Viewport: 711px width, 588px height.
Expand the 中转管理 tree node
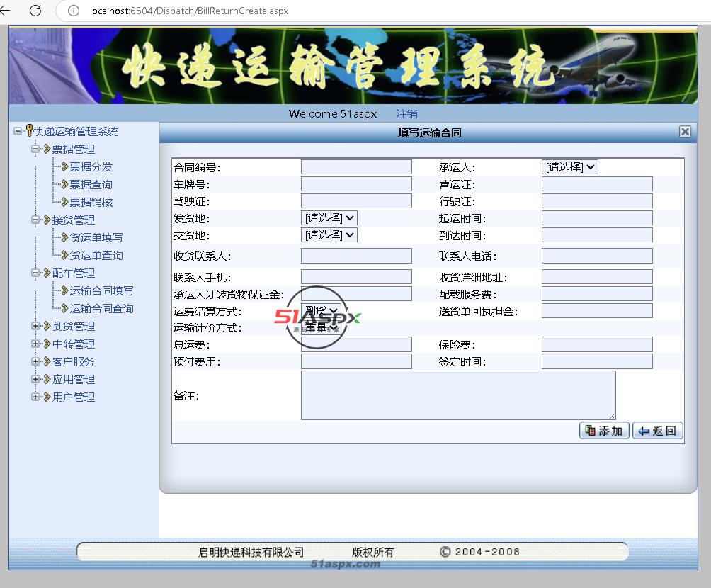tap(35, 344)
